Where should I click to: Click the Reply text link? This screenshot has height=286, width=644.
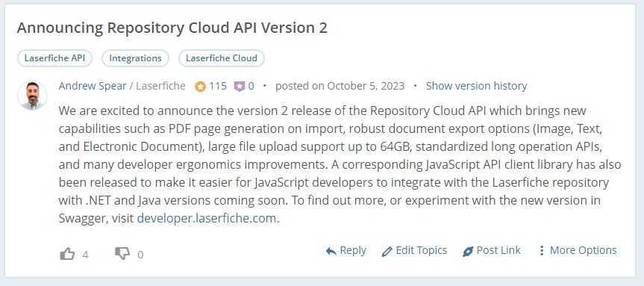point(353,250)
